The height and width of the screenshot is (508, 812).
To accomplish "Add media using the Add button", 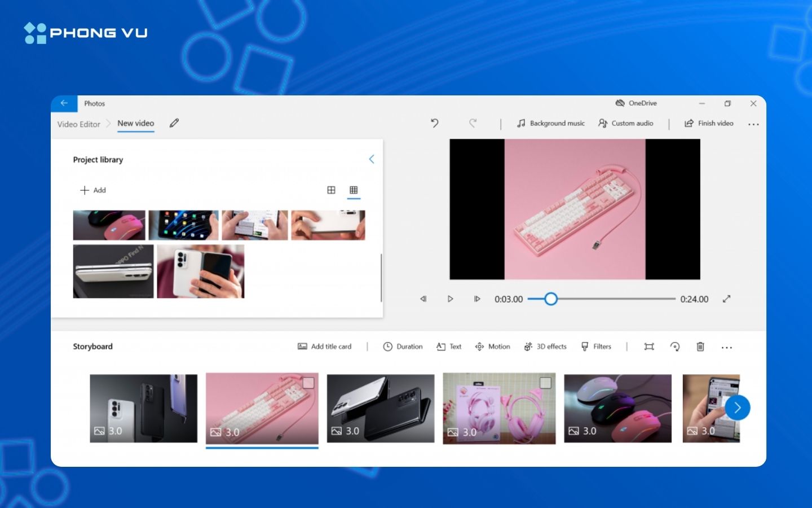I will pyautogui.click(x=94, y=190).
